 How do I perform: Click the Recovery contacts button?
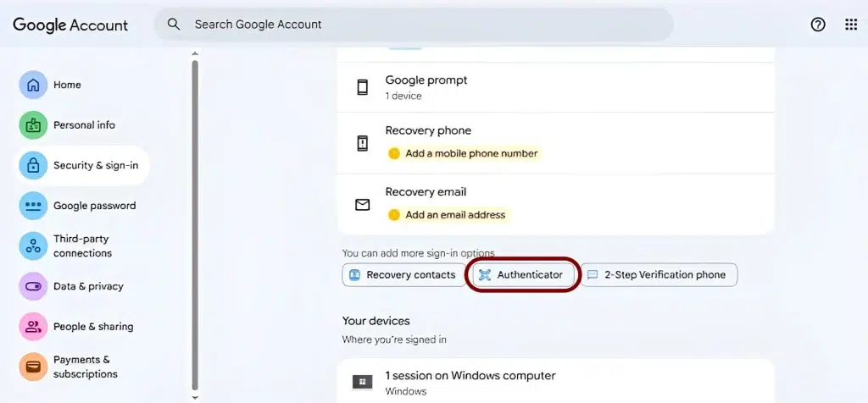pos(403,275)
